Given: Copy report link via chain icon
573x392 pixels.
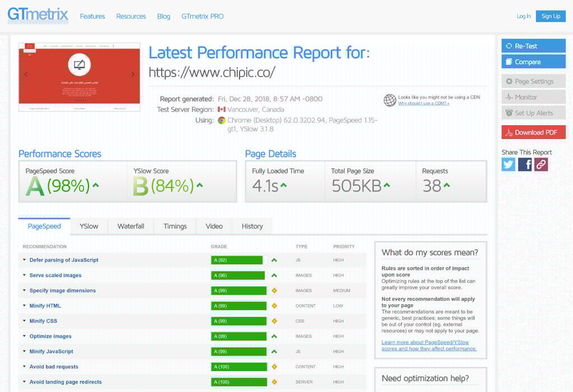Looking at the screenshot, I should coord(541,164).
